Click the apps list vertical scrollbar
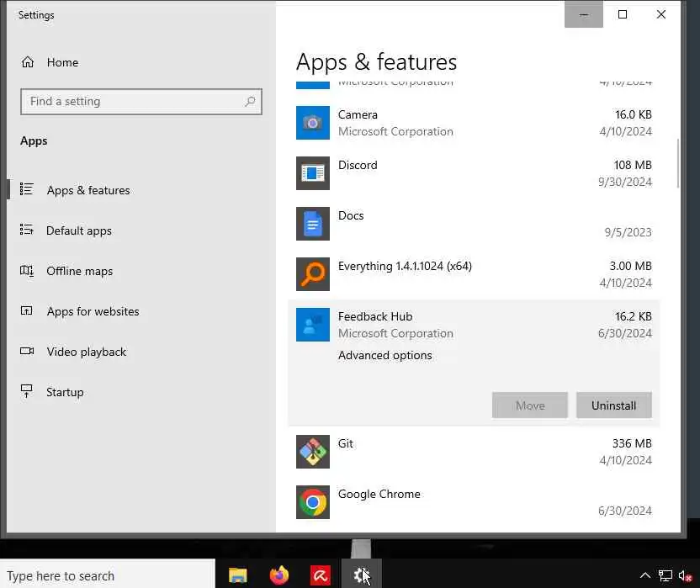 click(678, 163)
